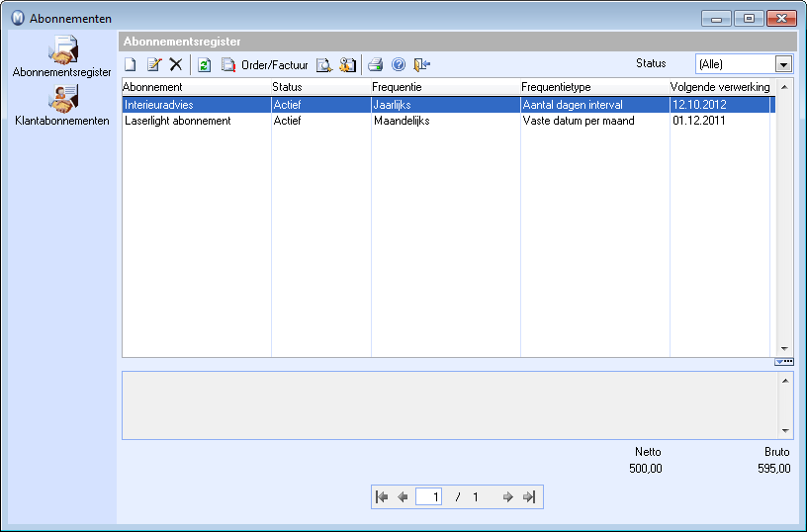Image resolution: width=807 pixels, height=532 pixels.
Task: Open Abonnementsregister in the sidebar
Action: click(61, 56)
